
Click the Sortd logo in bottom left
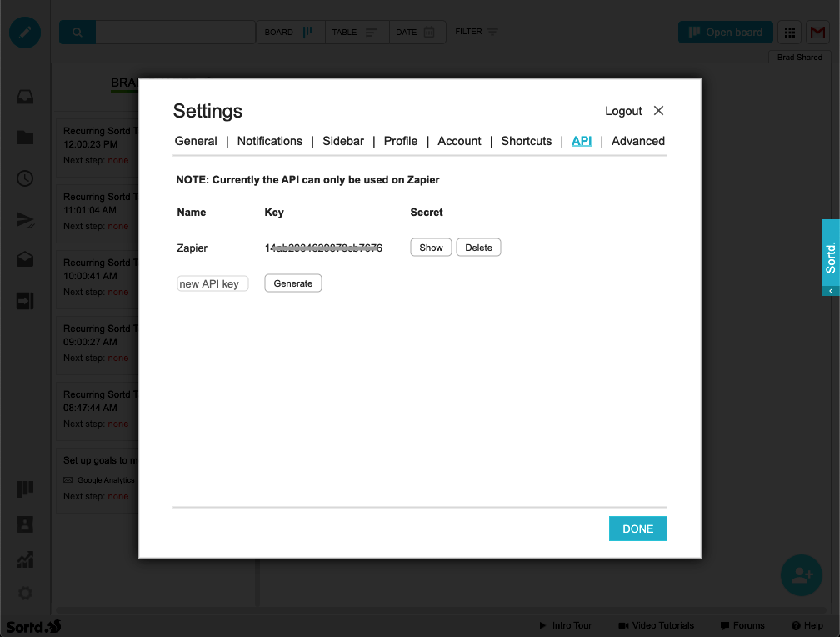(x=33, y=626)
